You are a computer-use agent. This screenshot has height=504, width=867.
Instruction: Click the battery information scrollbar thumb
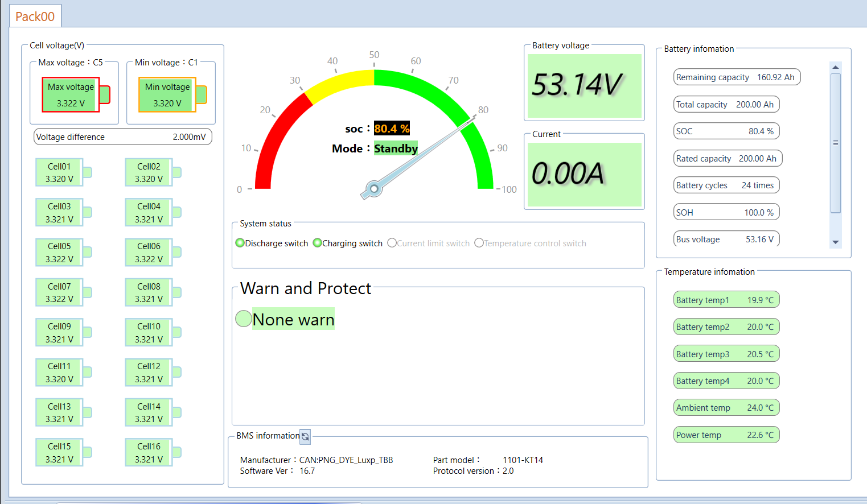[836, 143]
